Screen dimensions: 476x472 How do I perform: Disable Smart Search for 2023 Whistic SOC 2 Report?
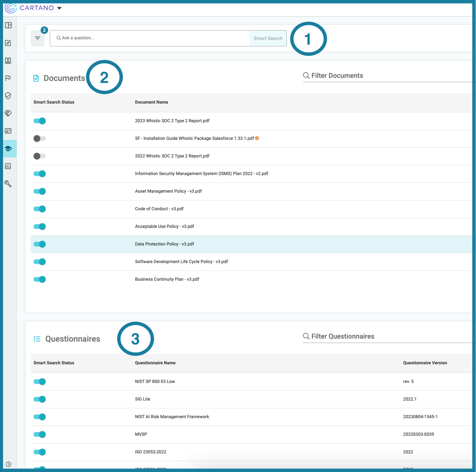40,121
